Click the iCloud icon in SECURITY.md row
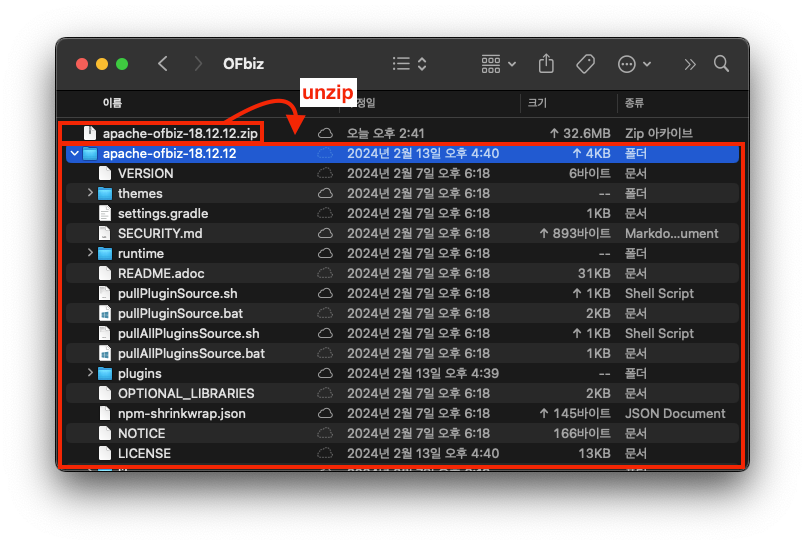 tap(325, 233)
